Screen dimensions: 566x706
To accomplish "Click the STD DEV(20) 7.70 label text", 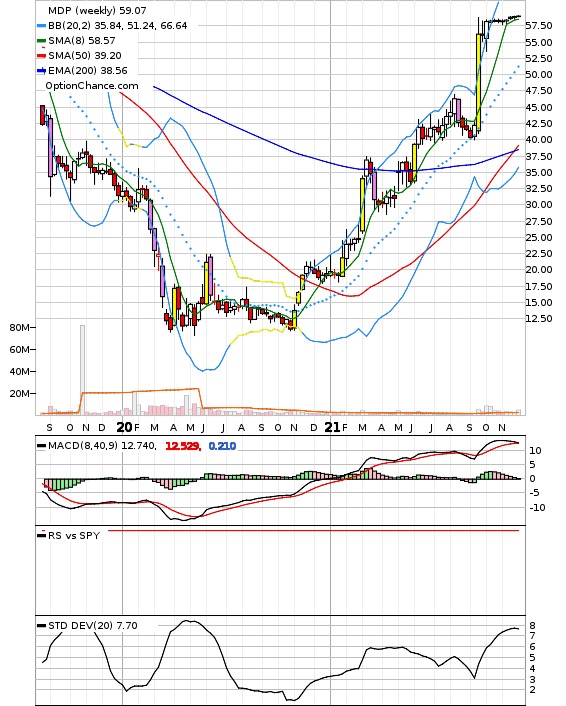I will [x=93, y=625].
